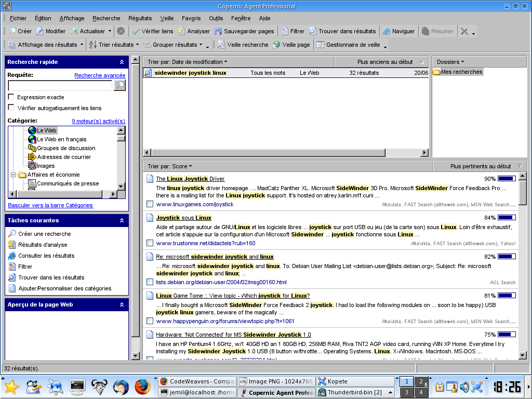The width and height of the screenshot is (532, 399).
Task: Open the Veille menu
Action: (167, 18)
